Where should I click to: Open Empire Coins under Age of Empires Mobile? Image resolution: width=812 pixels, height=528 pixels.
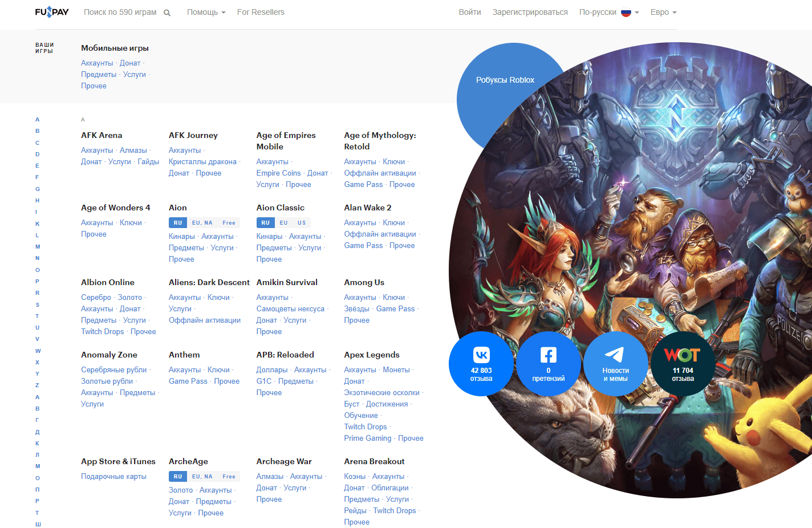[x=278, y=173]
